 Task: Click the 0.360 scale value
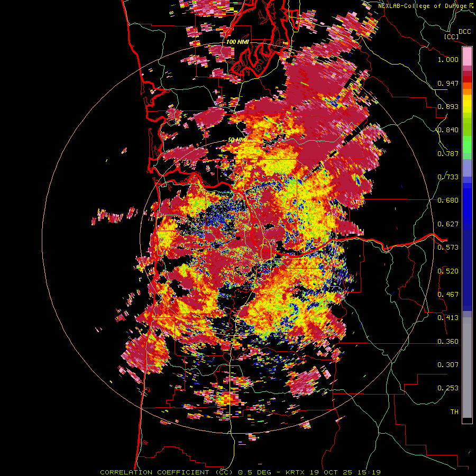(x=448, y=342)
